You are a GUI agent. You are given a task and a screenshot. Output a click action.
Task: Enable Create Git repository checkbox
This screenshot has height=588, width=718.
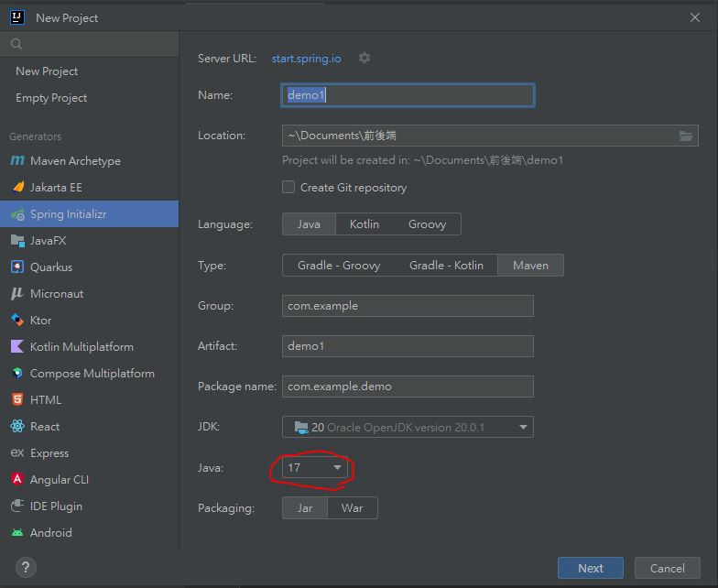point(288,187)
